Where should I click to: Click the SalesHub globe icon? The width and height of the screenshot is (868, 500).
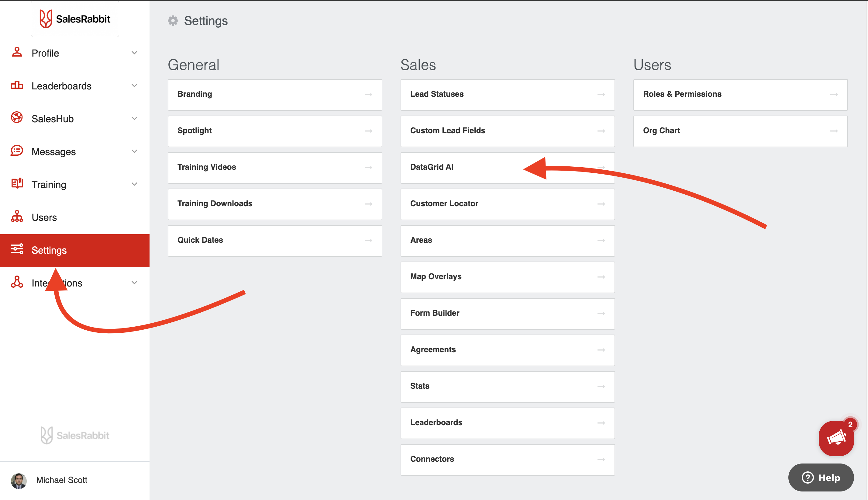coord(17,118)
